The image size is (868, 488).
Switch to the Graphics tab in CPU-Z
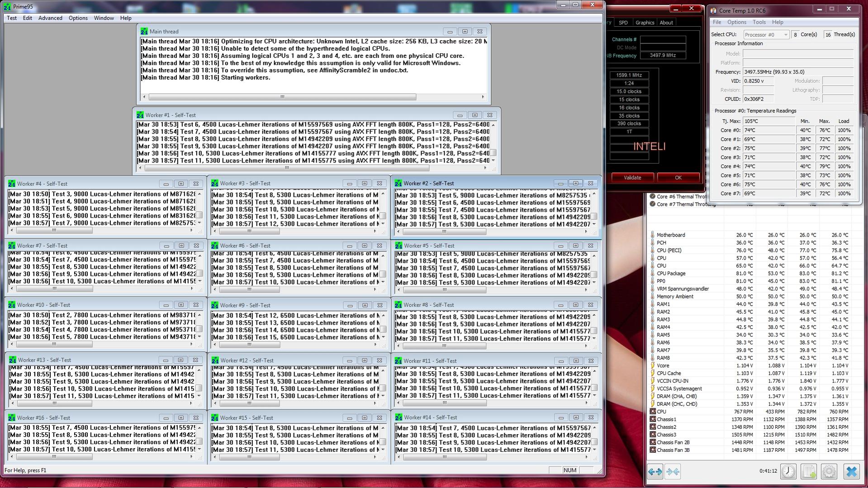coord(645,23)
